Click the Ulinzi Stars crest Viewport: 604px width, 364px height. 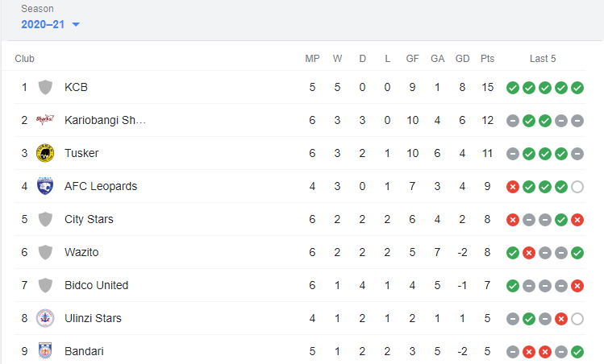(x=45, y=318)
